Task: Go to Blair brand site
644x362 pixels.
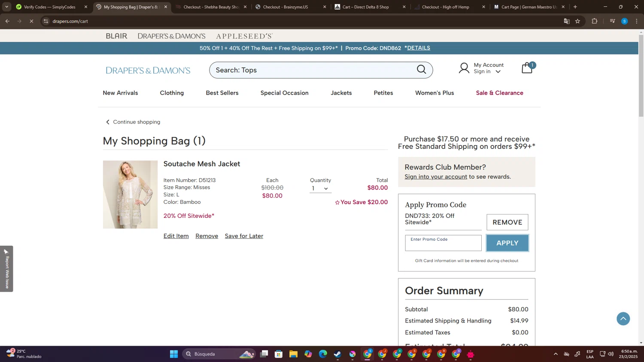Action: pyautogui.click(x=116, y=36)
